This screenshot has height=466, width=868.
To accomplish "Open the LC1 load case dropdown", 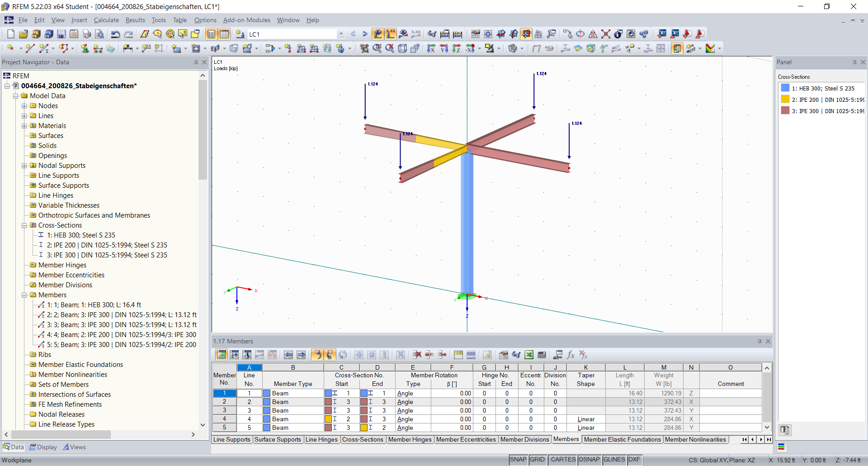I will (341, 34).
